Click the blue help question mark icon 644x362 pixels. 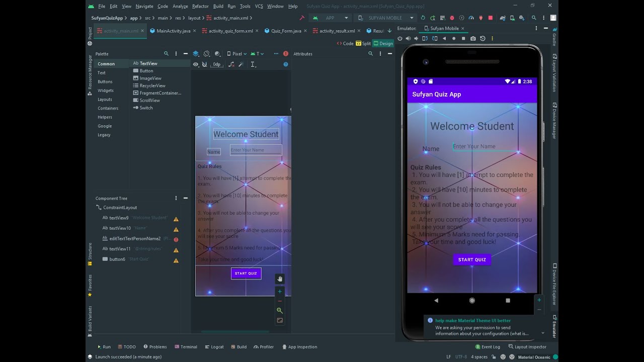pos(286,64)
